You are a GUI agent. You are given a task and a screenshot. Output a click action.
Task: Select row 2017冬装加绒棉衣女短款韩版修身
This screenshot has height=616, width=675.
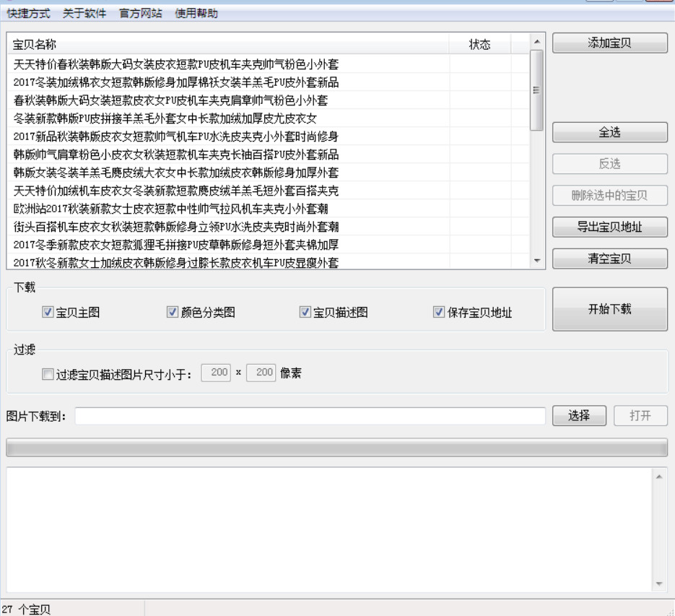pyautogui.click(x=268, y=82)
